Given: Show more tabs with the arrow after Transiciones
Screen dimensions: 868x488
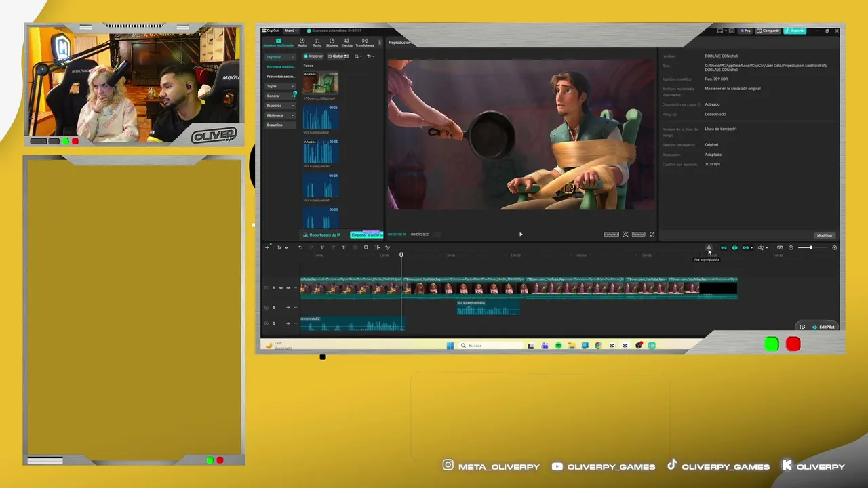Looking at the screenshot, I should point(379,43).
